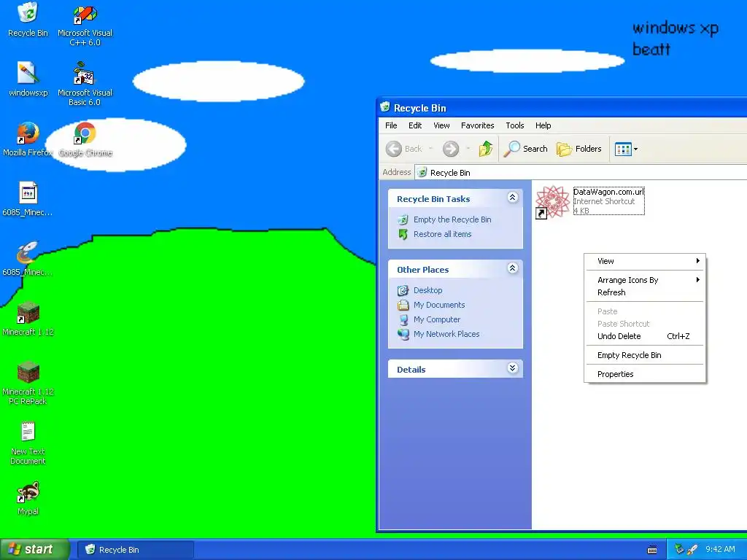Expand the Details panel
The image size is (747, 560).
coord(513,368)
